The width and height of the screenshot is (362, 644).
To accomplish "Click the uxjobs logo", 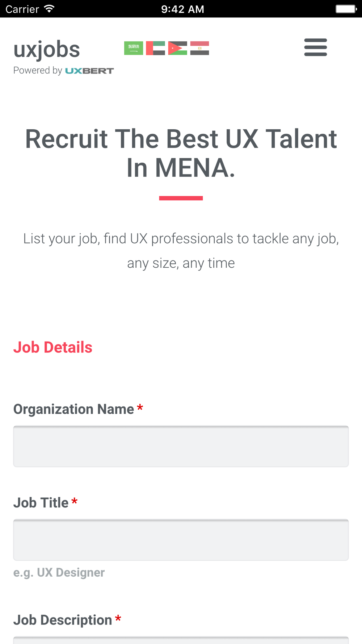I will coord(47,50).
